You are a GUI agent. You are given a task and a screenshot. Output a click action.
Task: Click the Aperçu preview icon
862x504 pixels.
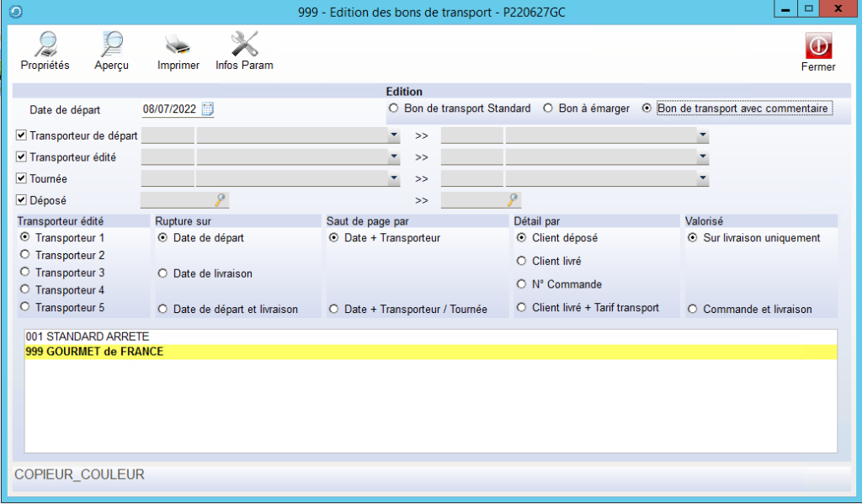point(112,44)
